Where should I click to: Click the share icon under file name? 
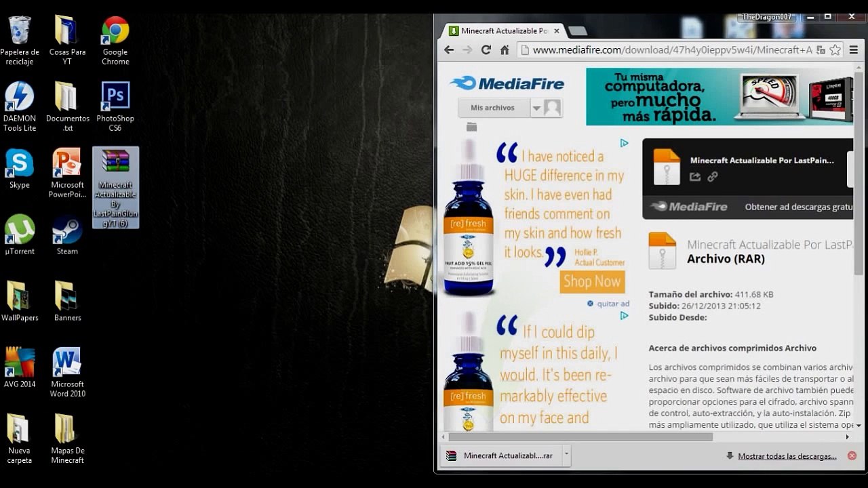[695, 177]
